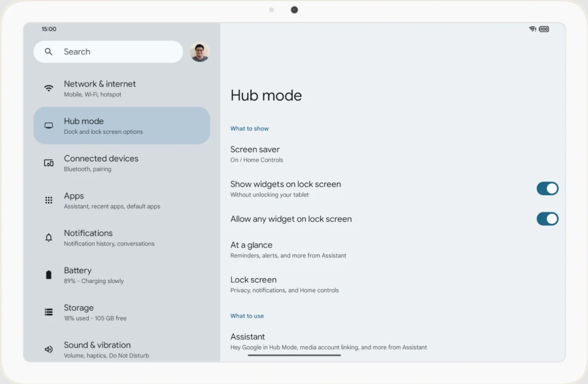
Task: Open Assistant settings under What to use
Action: 328,341
